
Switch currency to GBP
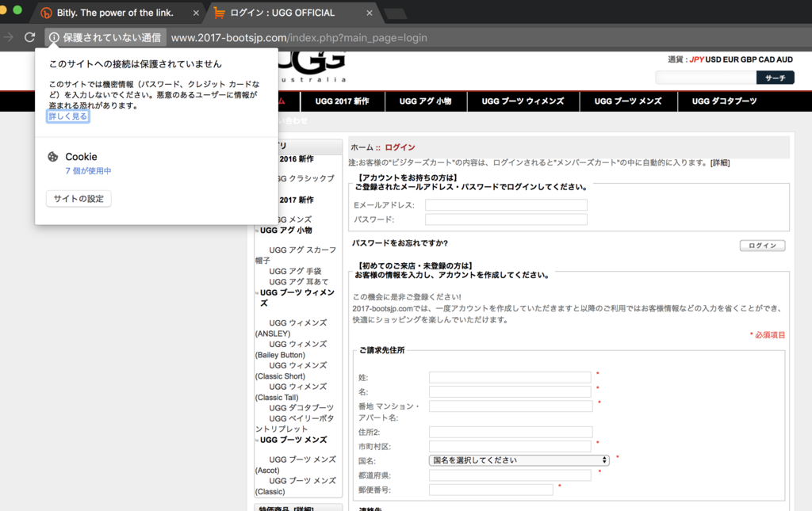(749, 59)
